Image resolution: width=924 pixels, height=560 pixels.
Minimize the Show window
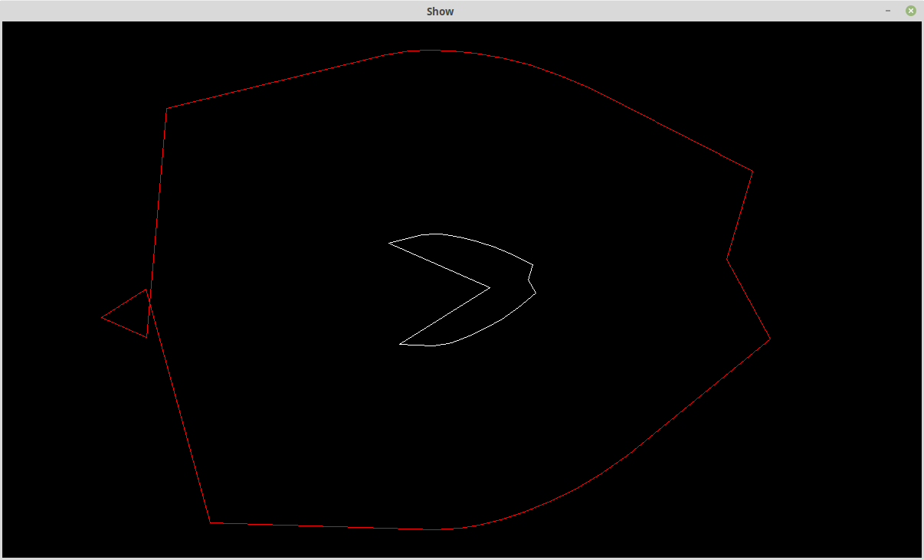(x=888, y=11)
